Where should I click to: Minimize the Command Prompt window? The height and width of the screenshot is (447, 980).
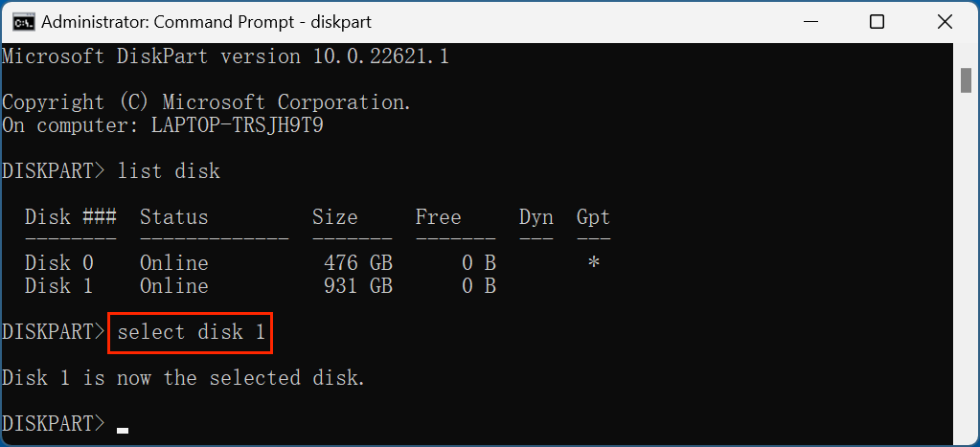click(811, 21)
